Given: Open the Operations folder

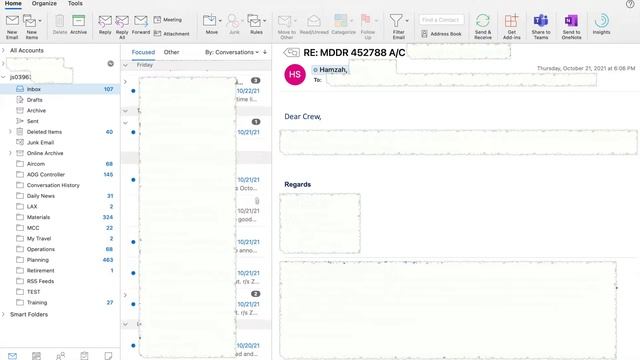Looking at the screenshot, I should (x=60, y=249).
